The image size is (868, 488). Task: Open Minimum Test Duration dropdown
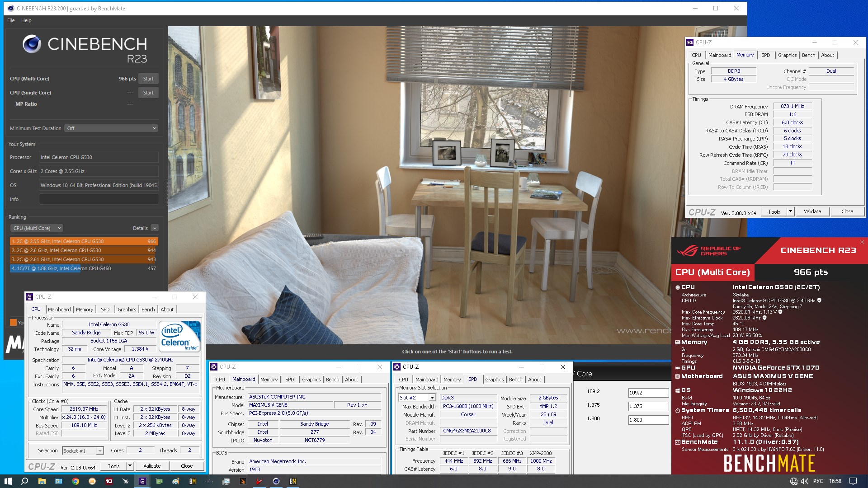coord(111,128)
